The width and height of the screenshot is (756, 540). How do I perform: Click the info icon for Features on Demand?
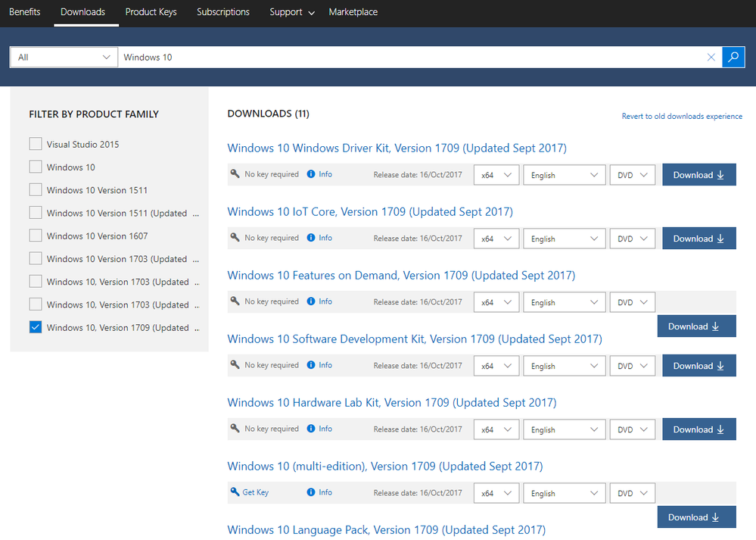[311, 301]
